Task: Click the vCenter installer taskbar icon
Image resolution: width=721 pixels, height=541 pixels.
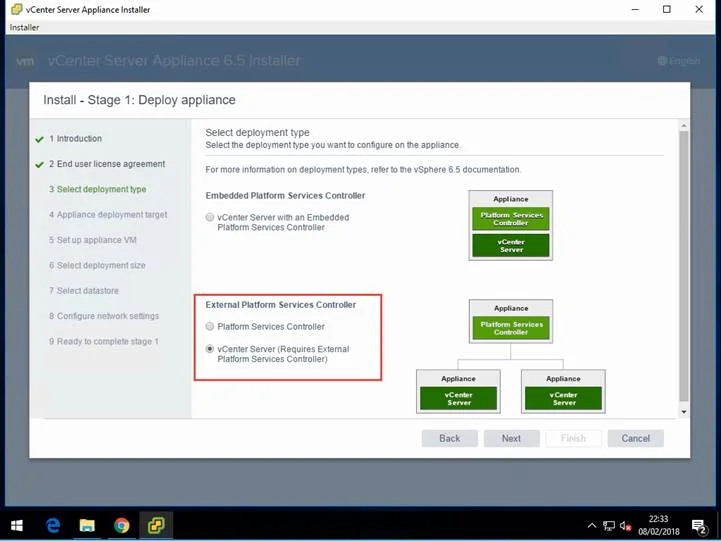Action: (x=156, y=525)
